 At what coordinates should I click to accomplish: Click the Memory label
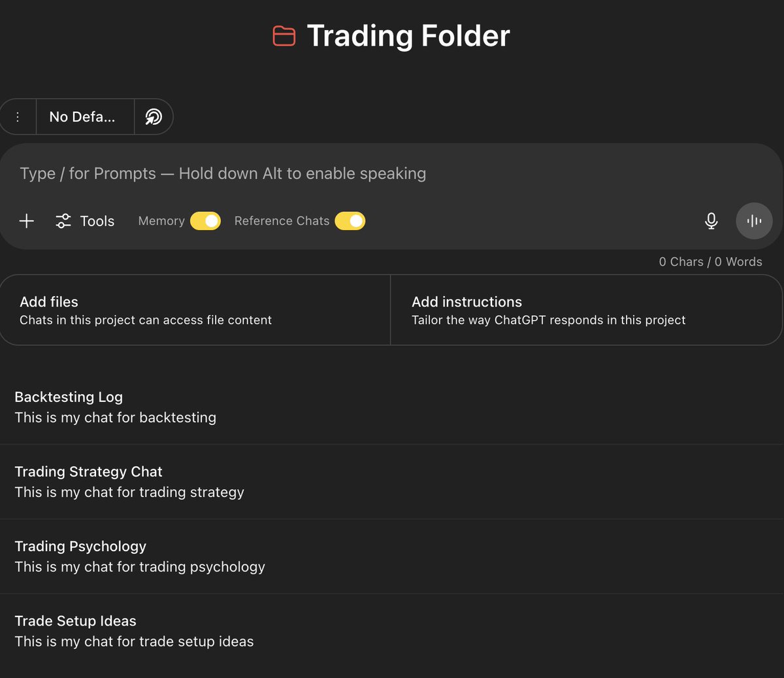point(161,221)
